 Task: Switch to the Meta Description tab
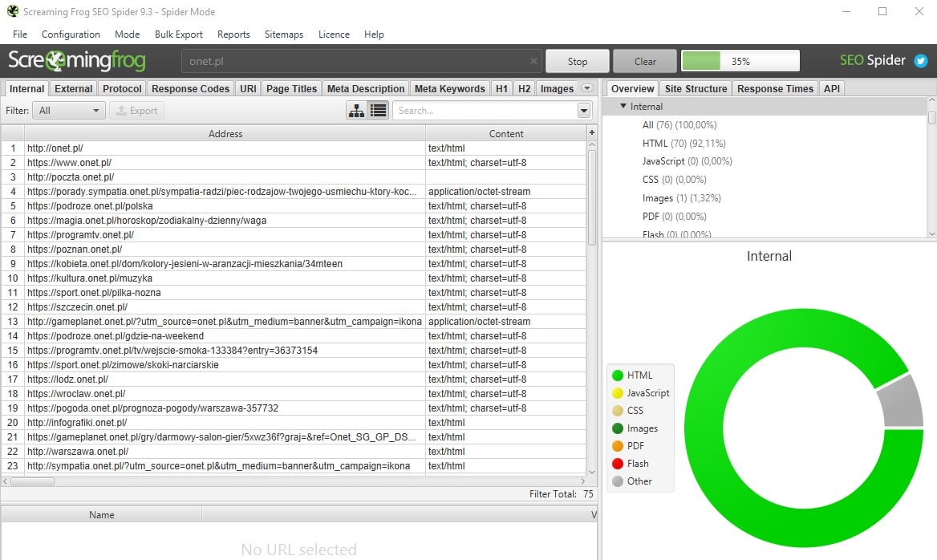366,88
